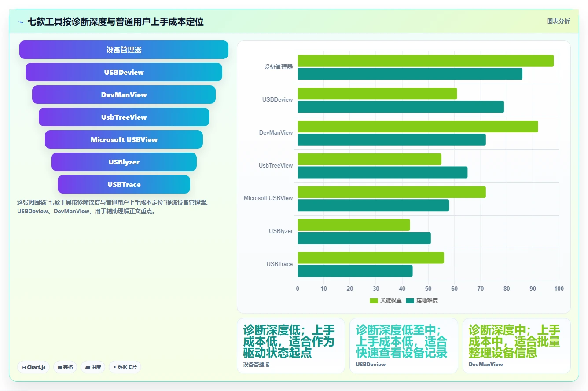Viewport: 588px width, 391px height.
Task: Click Microsoft USBView 落地难度 teal bar
Action: point(374,205)
